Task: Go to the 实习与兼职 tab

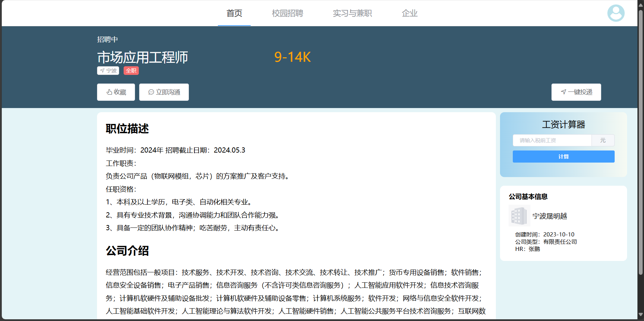Action: pyautogui.click(x=352, y=13)
